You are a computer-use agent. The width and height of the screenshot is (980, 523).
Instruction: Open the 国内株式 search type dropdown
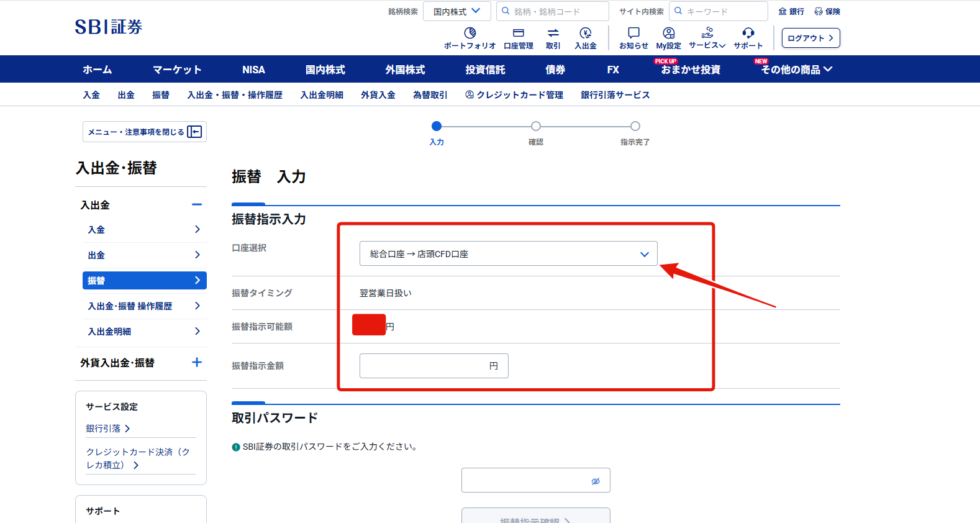tap(457, 11)
